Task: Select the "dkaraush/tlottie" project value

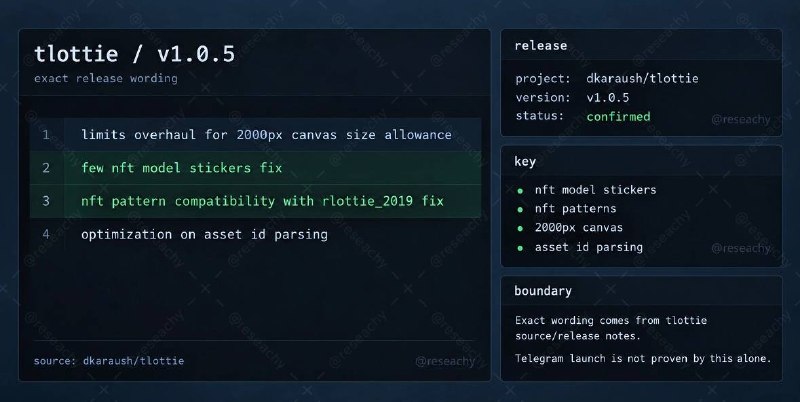Action: click(642, 79)
